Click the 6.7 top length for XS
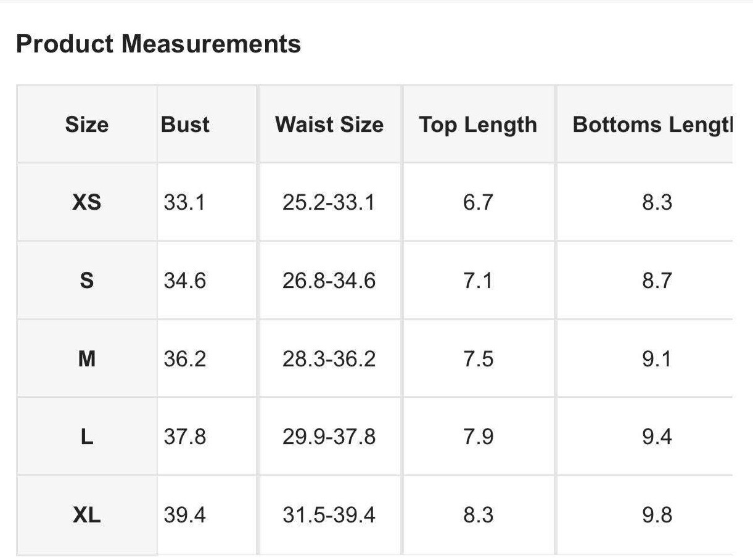 (478, 202)
